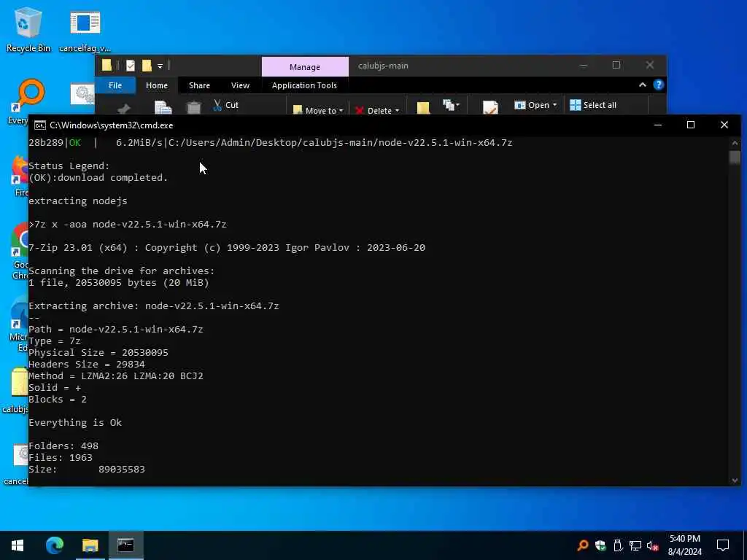
Task: Click 'Physical Size = 20530095' line
Action: pyautogui.click(x=98, y=352)
